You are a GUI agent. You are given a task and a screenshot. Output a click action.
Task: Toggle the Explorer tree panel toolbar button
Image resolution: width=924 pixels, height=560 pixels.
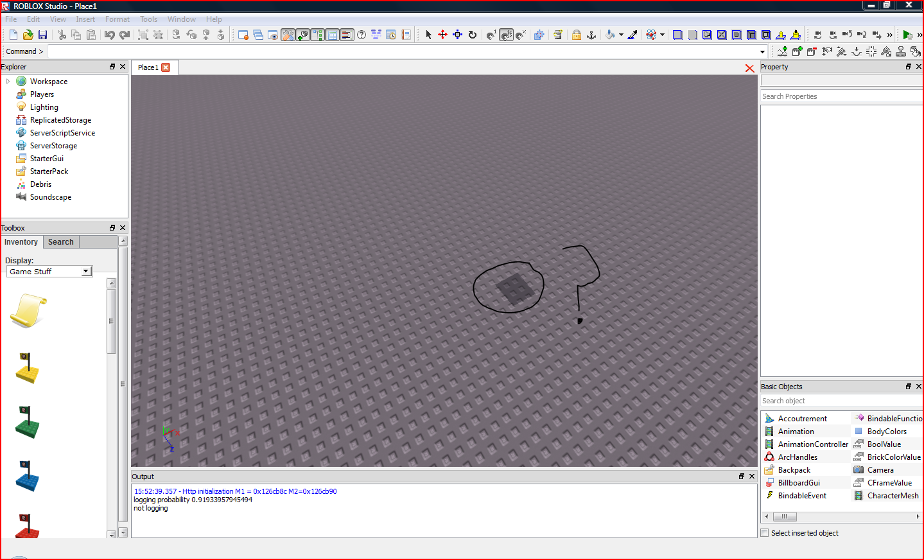[x=318, y=35]
